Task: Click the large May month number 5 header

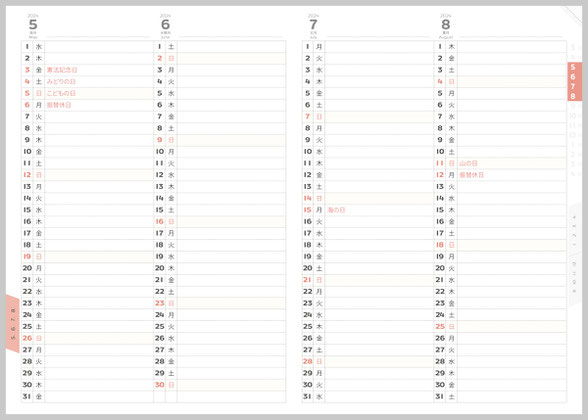Action: click(x=33, y=25)
